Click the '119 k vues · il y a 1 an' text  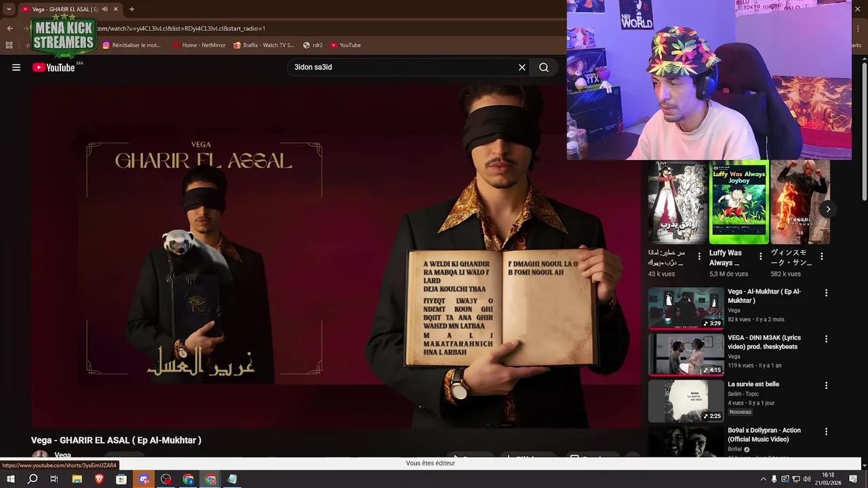point(755,365)
